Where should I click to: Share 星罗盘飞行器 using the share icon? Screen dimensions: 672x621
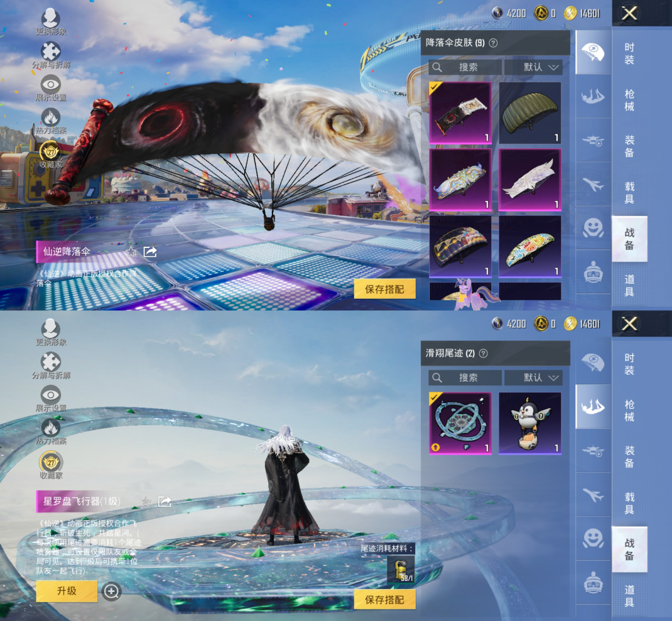(x=165, y=502)
